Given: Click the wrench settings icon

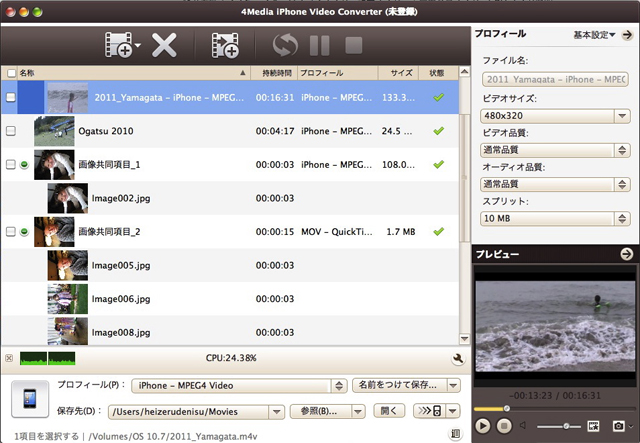Looking at the screenshot, I should click(458, 358).
